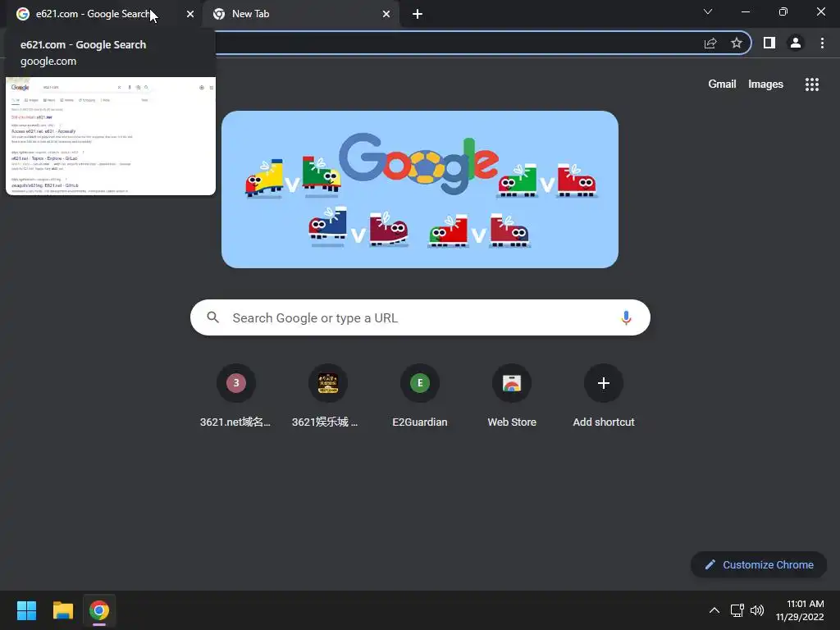
Task: Click the Search Google or type a URL box
Action: pyautogui.click(x=420, y=317)
